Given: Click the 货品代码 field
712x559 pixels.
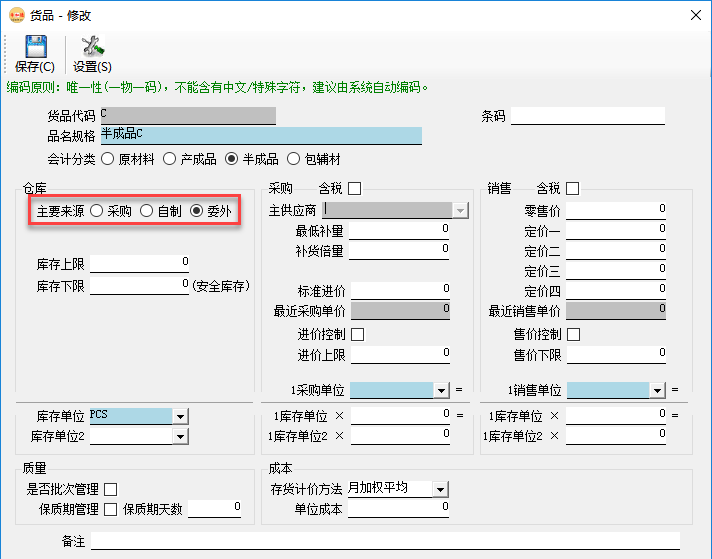Looking at the screenshot, I should point(188,116).
